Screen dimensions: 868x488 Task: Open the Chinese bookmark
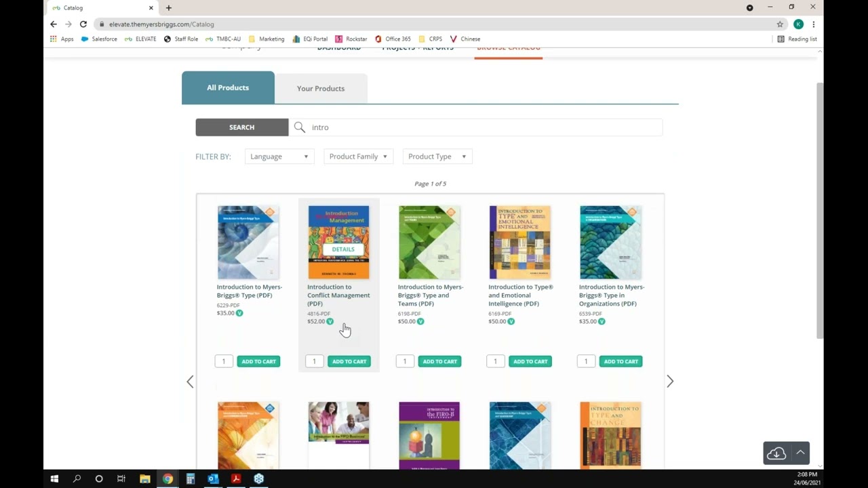pos(465,39)
